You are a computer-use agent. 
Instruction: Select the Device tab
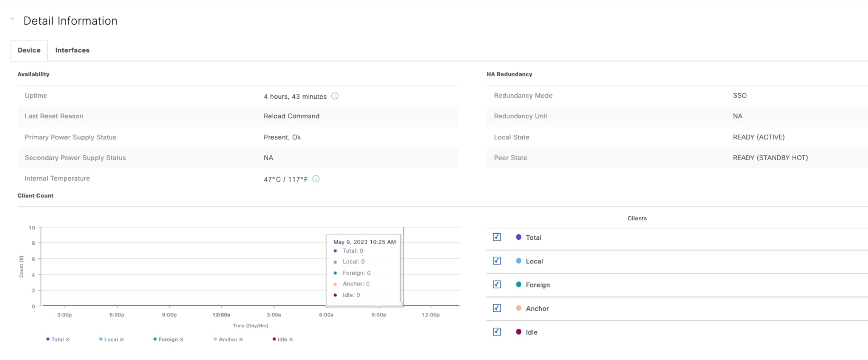point(29,50)
